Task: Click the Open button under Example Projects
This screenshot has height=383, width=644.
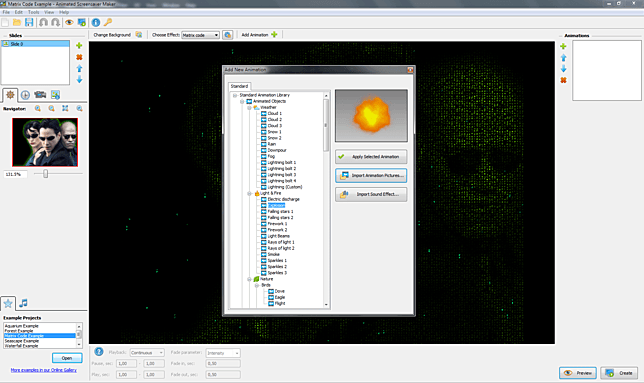Action: point(67,358)
